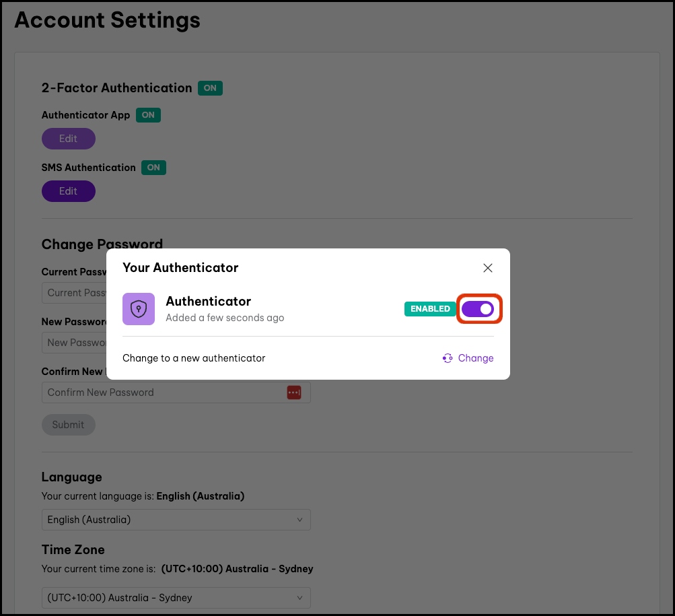The width and height of the screenshot is (675, 616).
Task: Click the Authenticator App ON badge
Action: pos(148,115)
